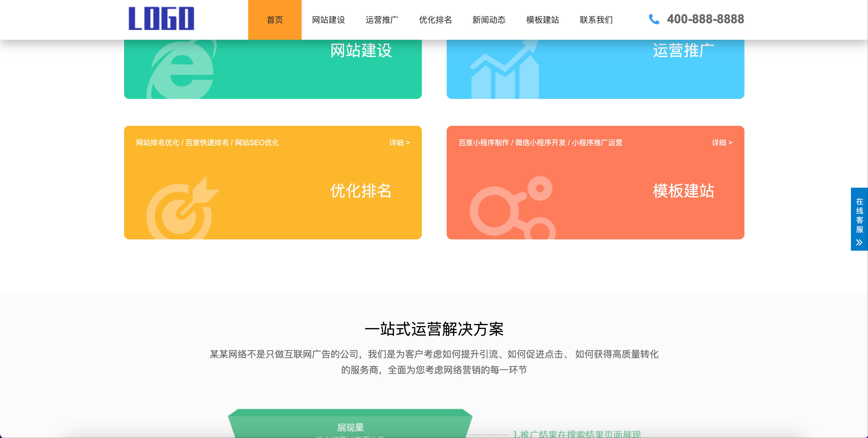Image resolution: width=868 pixels, height=438 pixels.
Task: Click the blue LOGO image
Action: click(x=161, y=19)
